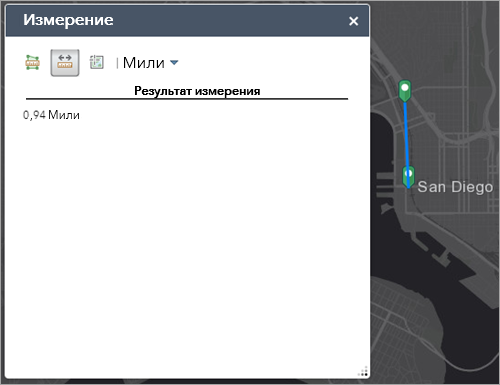
Task: Toggle the Distance measurement tool
Action: (x=65, y=63)
